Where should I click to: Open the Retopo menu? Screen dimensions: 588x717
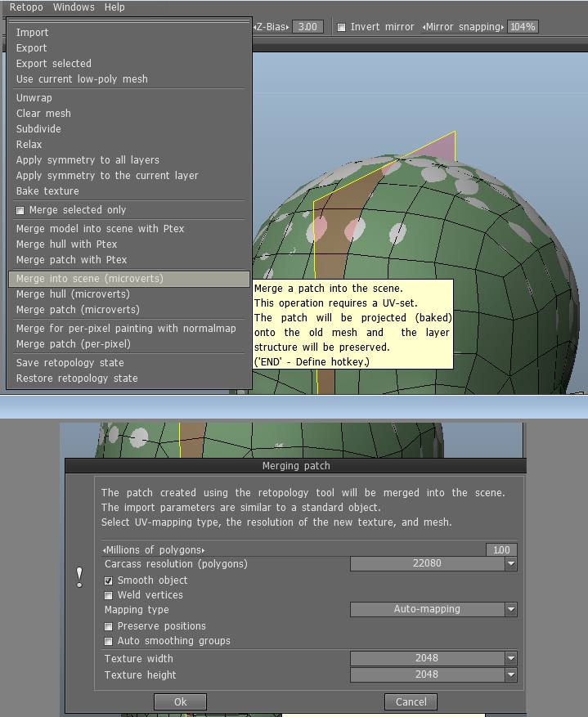pos(26,7)
